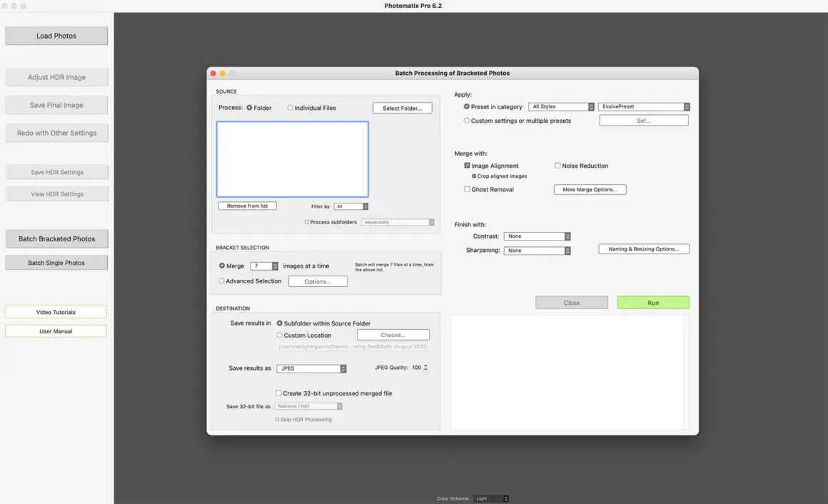This screenshot has height=504, width=828.
Task: Open the Sharpening dropdown
Action: [x=537, y=251]
